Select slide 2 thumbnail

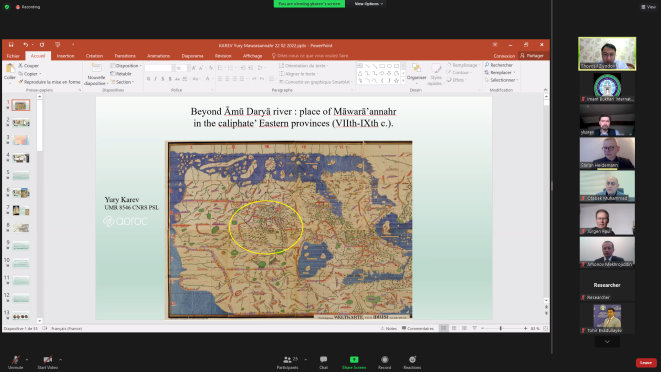21,123
